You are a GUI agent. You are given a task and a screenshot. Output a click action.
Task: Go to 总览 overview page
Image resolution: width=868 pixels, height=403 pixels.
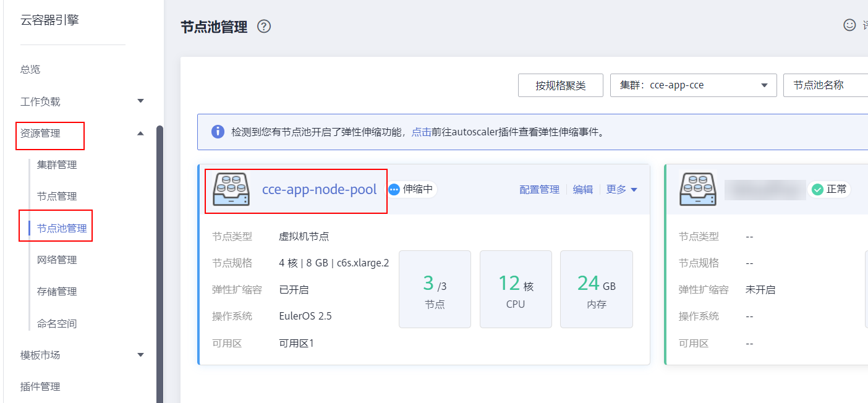[30, 69]
